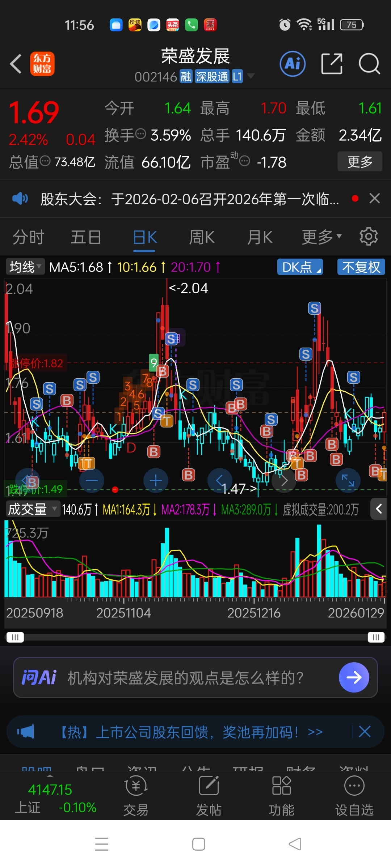Open chart settings gear
The height and width of the screenshot is (868, 391).
pyautogui.click(x=369, y=237)
